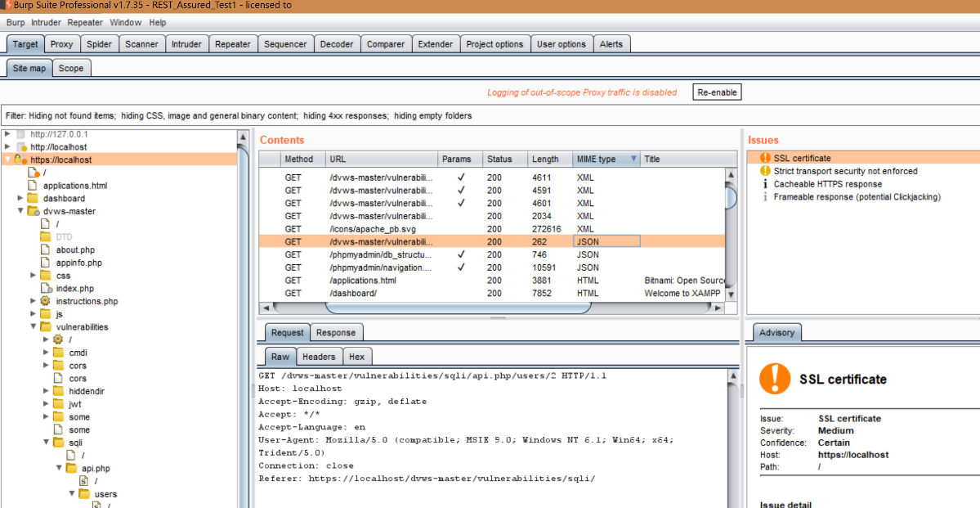Collapse the sqli folder node
This screenshot has height=508, width=980.
(46, 443)
